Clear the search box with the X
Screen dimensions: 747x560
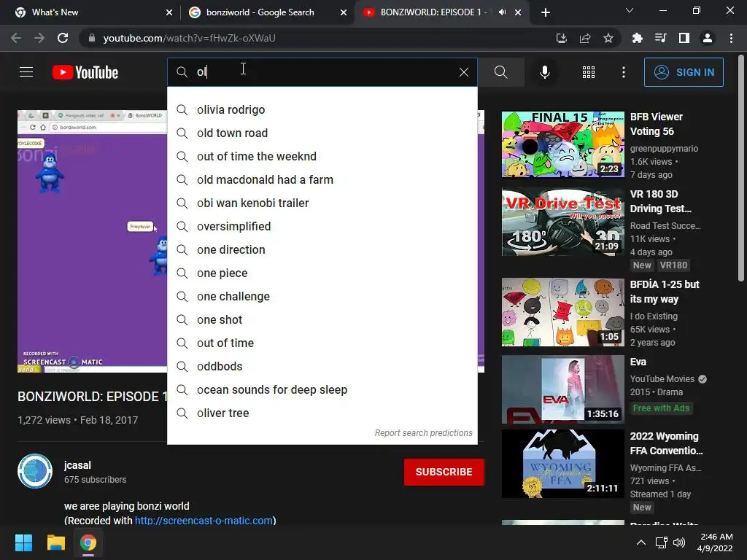pyautogui.click(x=463, y=72)
